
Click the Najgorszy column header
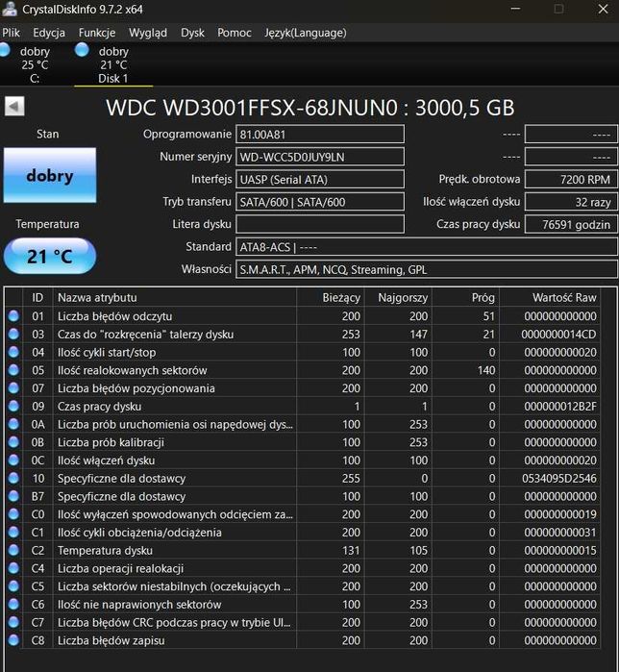398,297
